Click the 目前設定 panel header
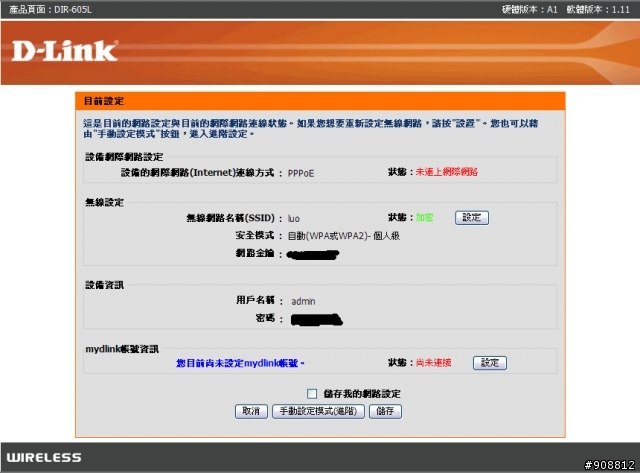 (x=320, y=101)
